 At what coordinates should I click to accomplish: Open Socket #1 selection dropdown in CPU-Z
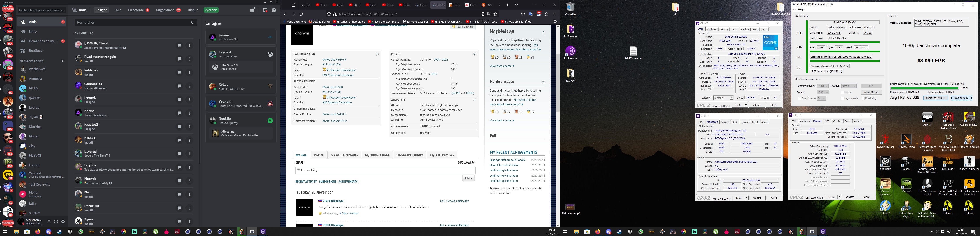pyautogui.click(x=723, y=98)
